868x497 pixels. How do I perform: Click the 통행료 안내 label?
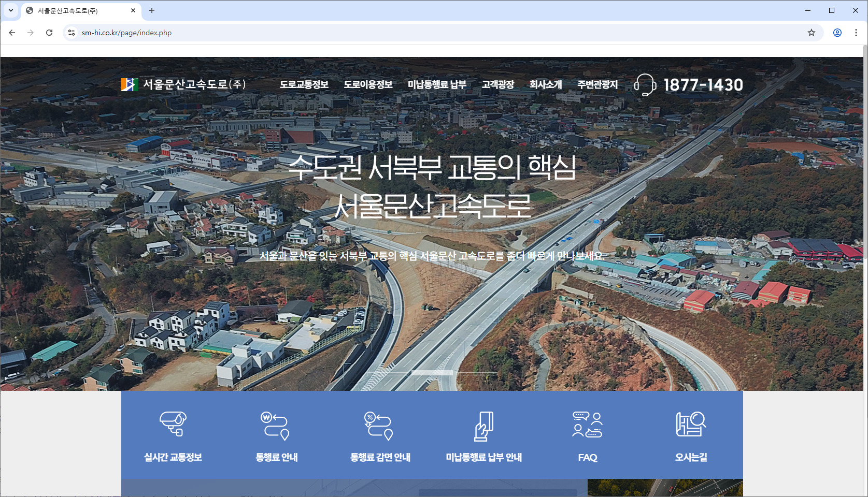[277, 457]
